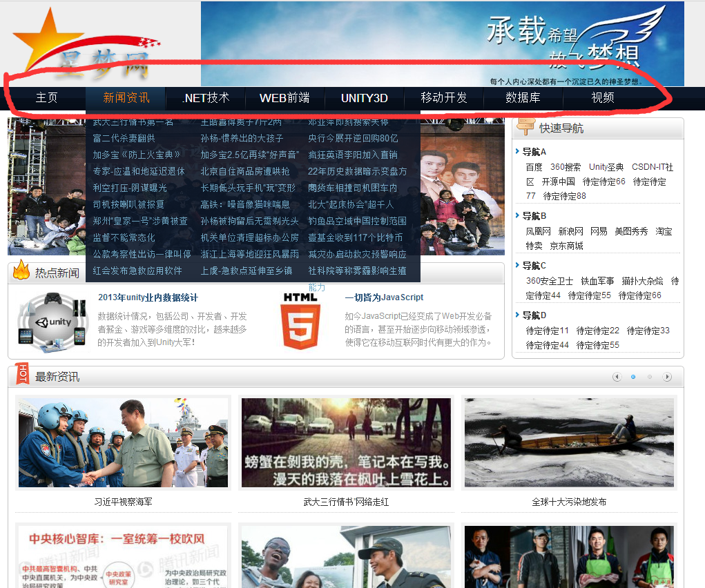The image size is (705, 588).
Task: Open dropdown link 孙杨-惯养出的大孩子
Action: click(242, 139)
